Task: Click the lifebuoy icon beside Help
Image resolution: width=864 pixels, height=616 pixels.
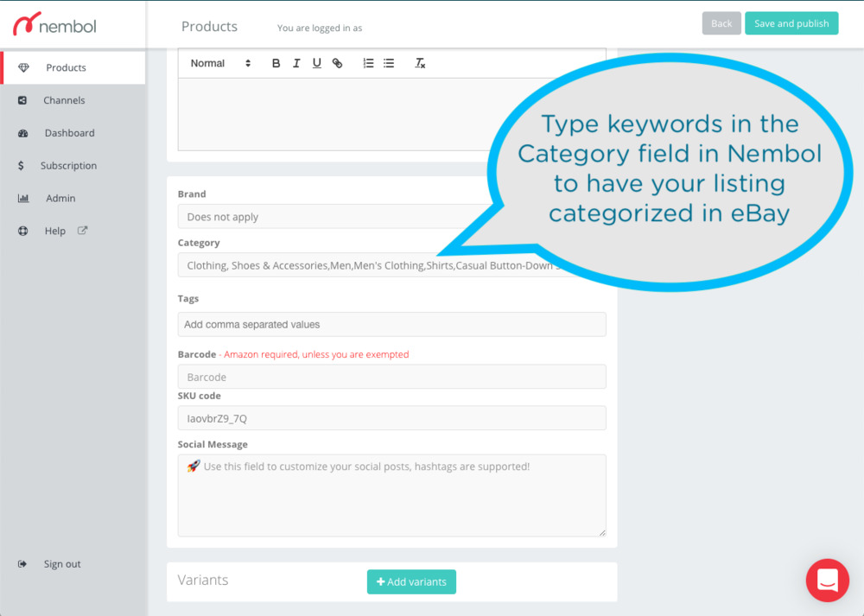Action: (x=23, y=231)
